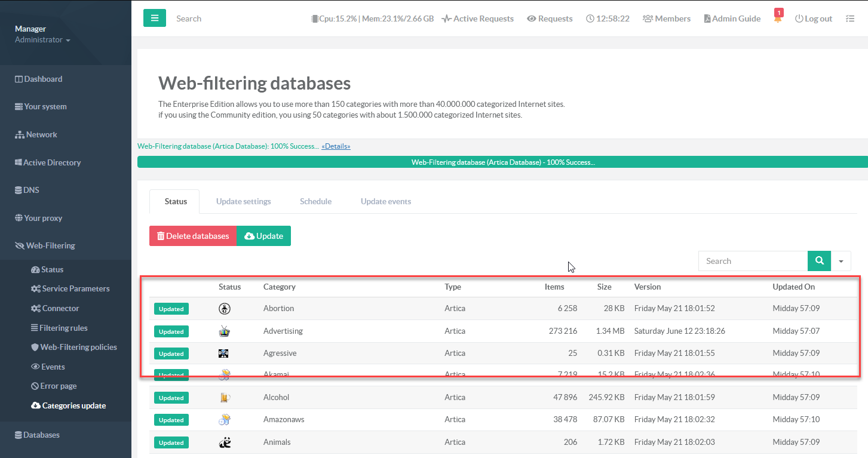868x458 pixels.
Task: Click the Amazonaws category icon
Action: coord(224,420)
